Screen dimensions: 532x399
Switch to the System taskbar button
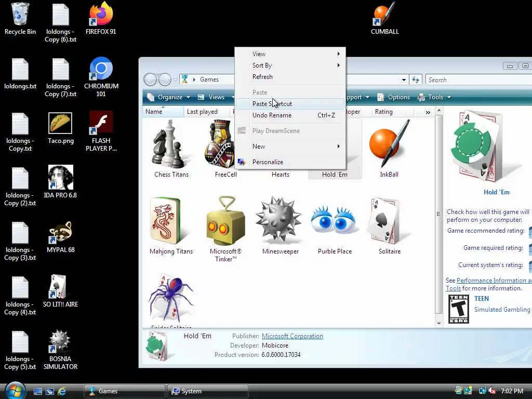[x=208, y=391]
